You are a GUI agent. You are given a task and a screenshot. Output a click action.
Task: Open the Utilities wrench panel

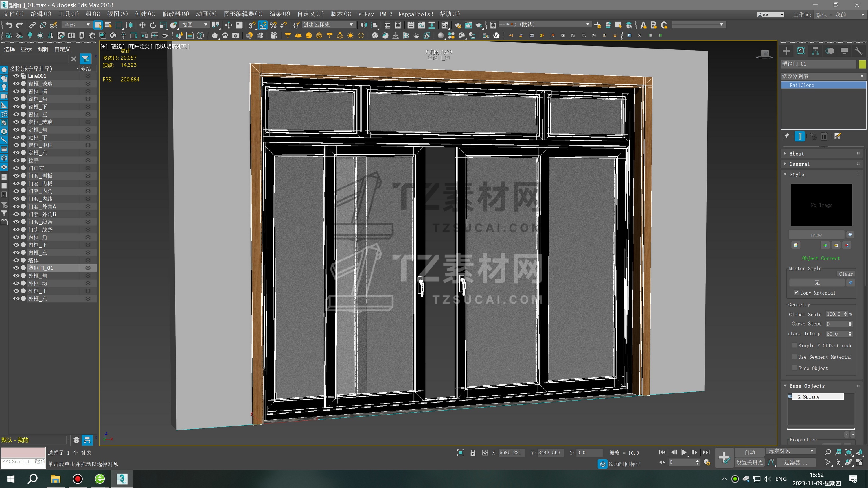(858, 51)
